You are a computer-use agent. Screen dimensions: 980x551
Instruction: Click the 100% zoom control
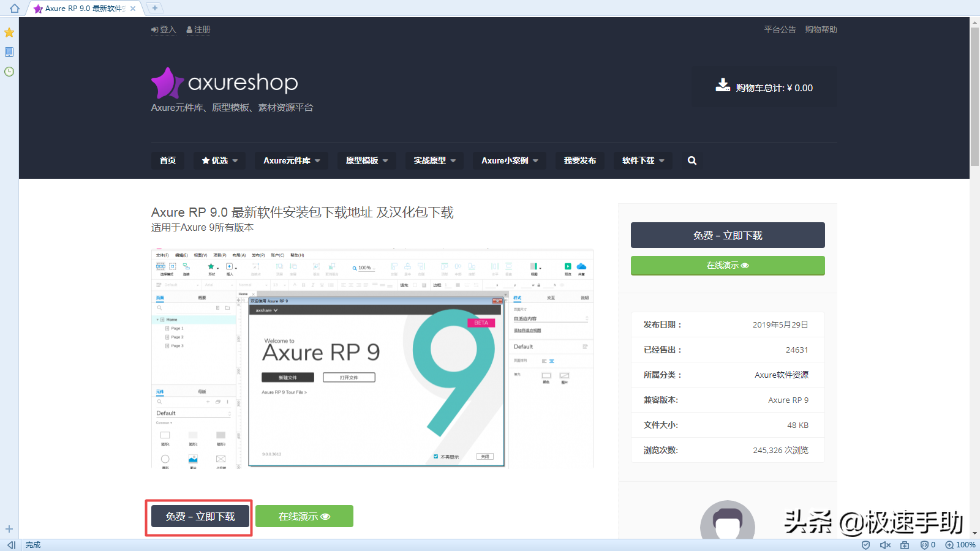click(x=960, y=545)
